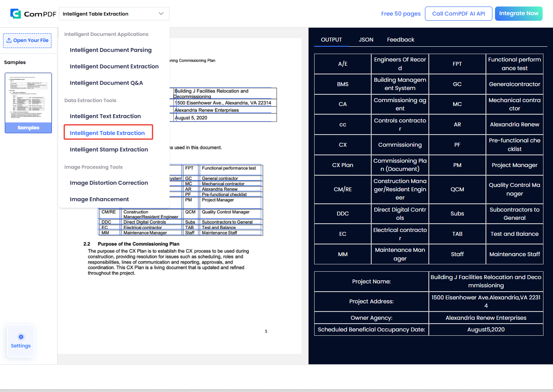Click the Samples document thumbnail
The width and height of the screenshot is (553, 392).
[28, 103]
